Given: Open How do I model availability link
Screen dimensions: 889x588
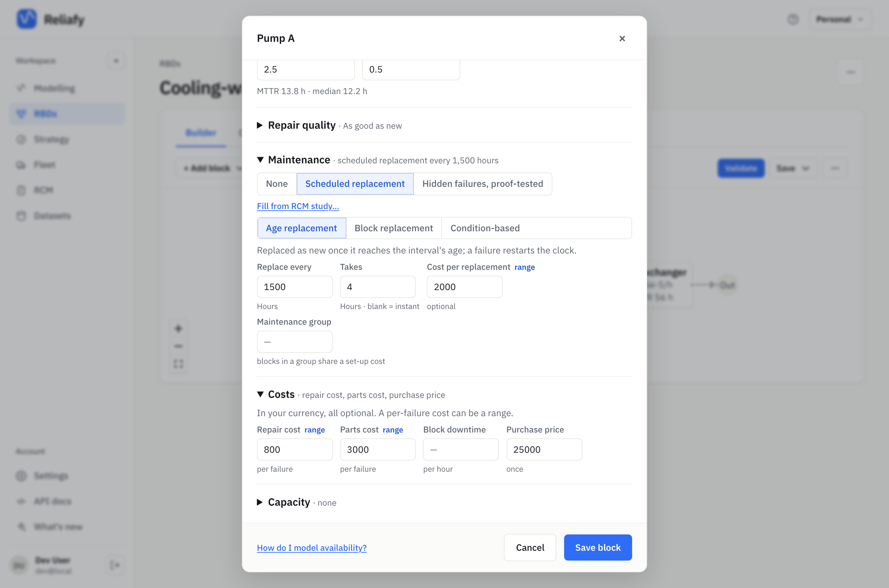Looking at the screenshot, I should click(311, 547).
